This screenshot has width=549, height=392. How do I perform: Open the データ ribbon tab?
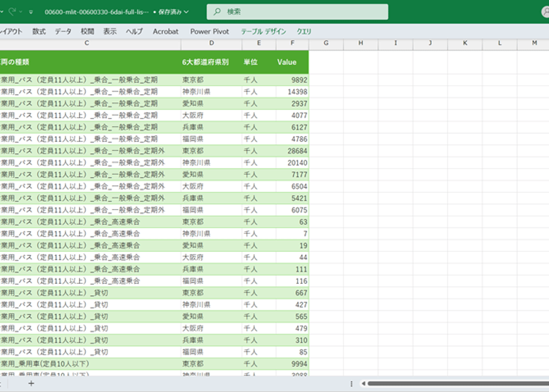click(x=63, y=31)
